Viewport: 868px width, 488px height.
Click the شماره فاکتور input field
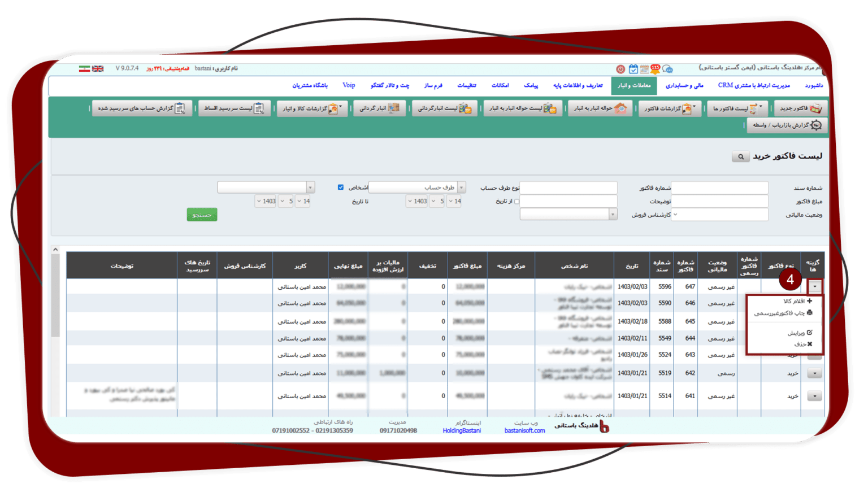tap(568, 188)
